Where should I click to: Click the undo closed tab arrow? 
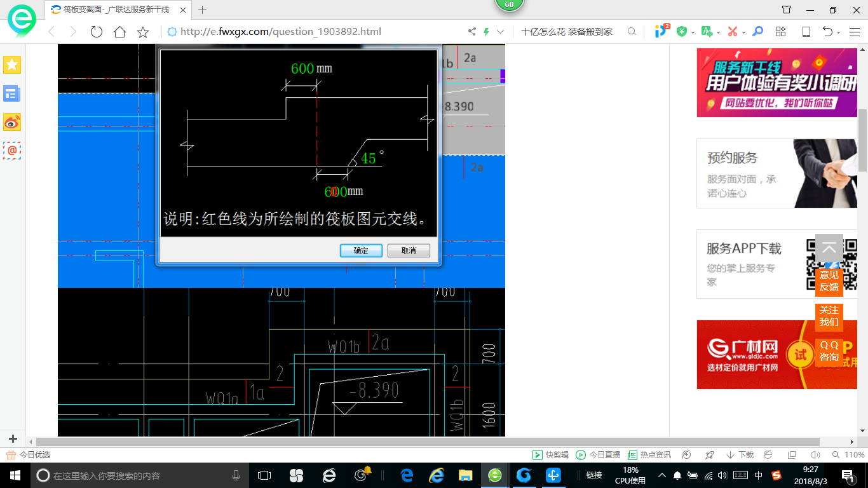[x=827, y=32]
